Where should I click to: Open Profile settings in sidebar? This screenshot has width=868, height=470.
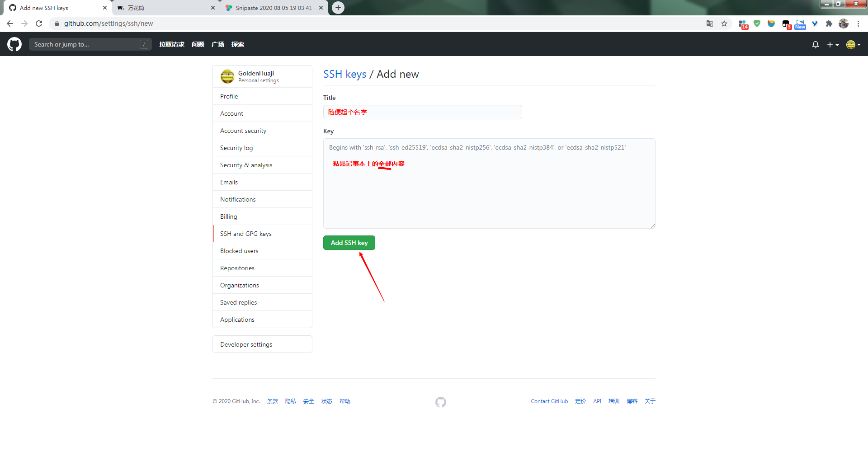tap(262, 96)
